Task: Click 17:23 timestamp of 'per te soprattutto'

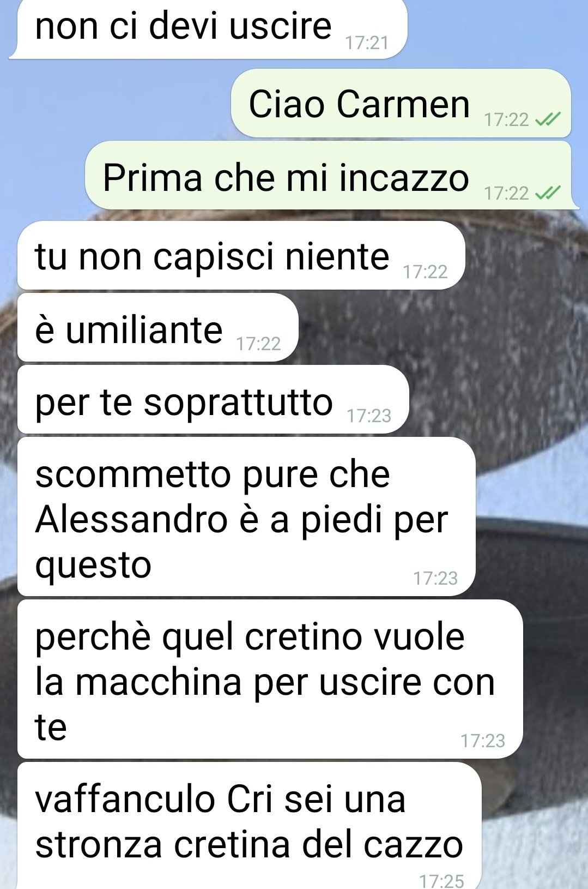Action: [x=369, y=416]
